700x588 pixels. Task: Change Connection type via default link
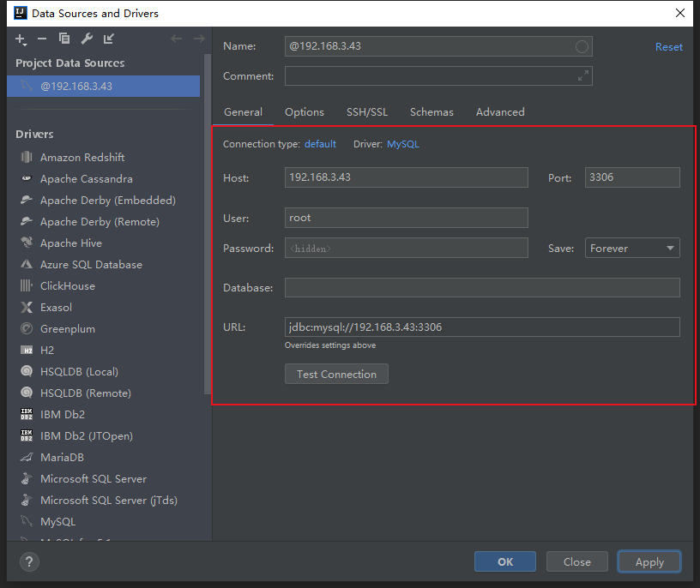coord(320,144)
